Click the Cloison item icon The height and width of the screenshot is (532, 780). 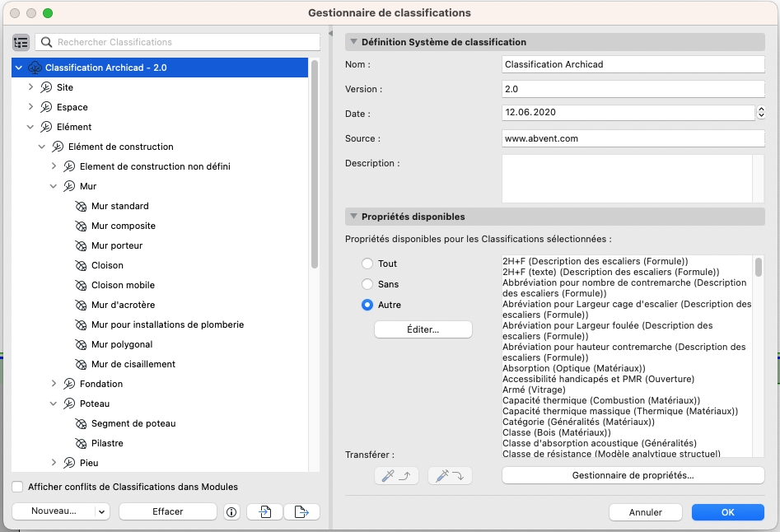pyautogui.click(x=81, y=265)
